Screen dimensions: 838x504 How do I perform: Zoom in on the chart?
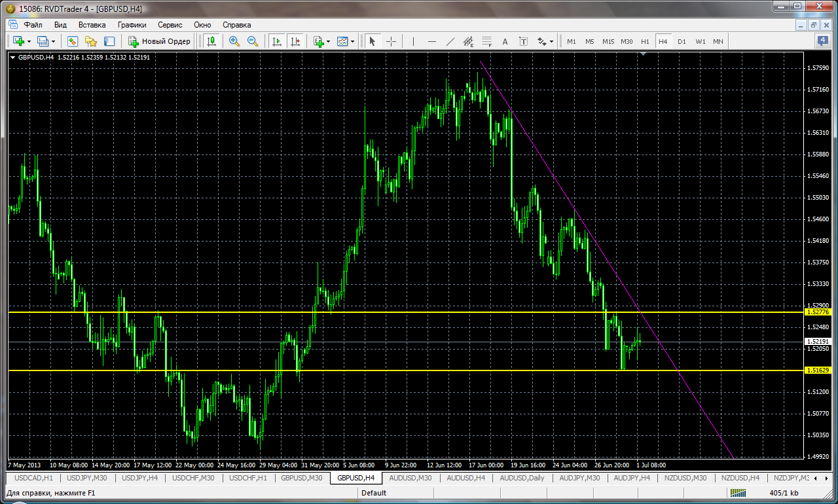click(234, 41)
